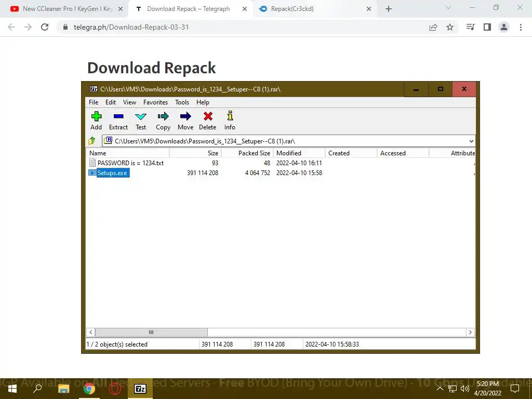
Task: Open the View menu
Action: 129,102
